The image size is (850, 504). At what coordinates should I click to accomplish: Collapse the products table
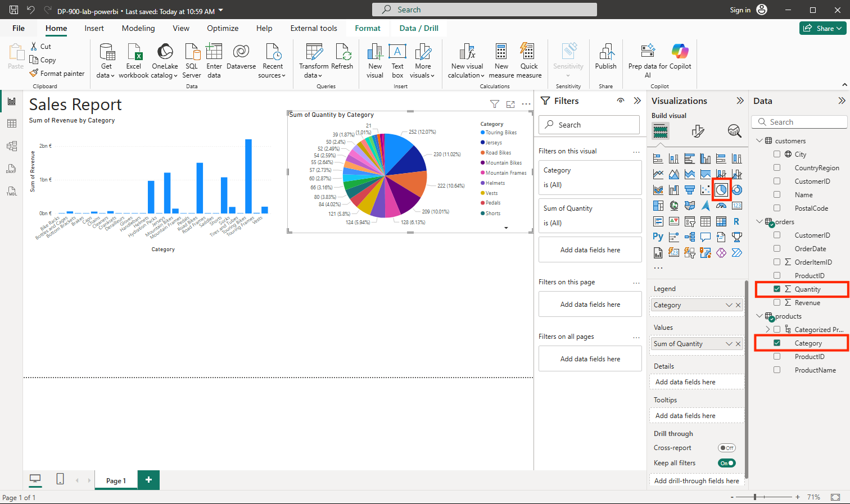(x=759, y=316)
